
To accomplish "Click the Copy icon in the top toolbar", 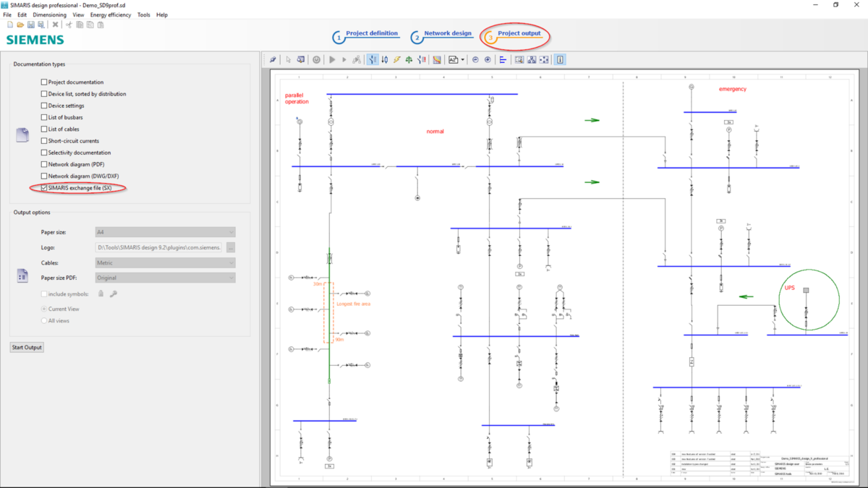I will point(80,25).
